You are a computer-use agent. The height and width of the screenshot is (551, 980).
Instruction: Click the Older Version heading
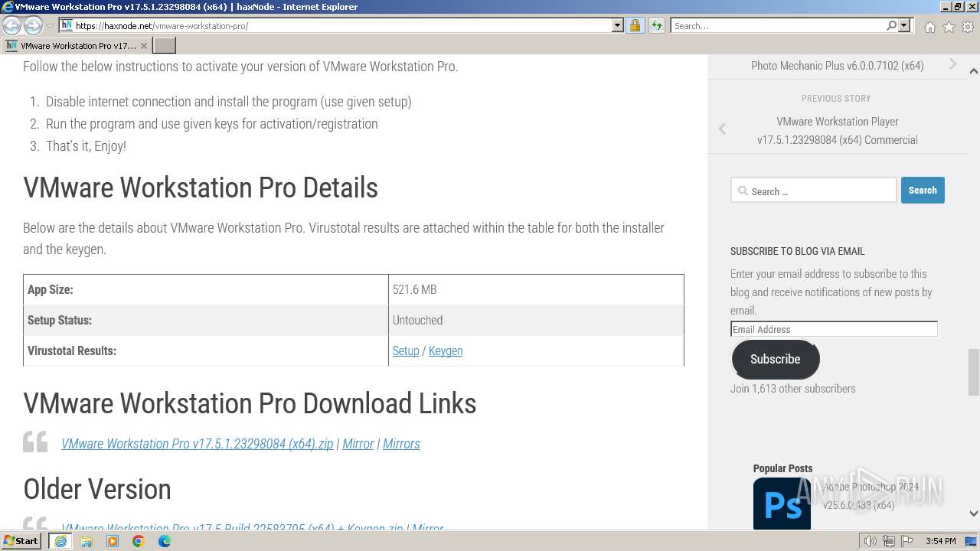click(x=97, y=489)
